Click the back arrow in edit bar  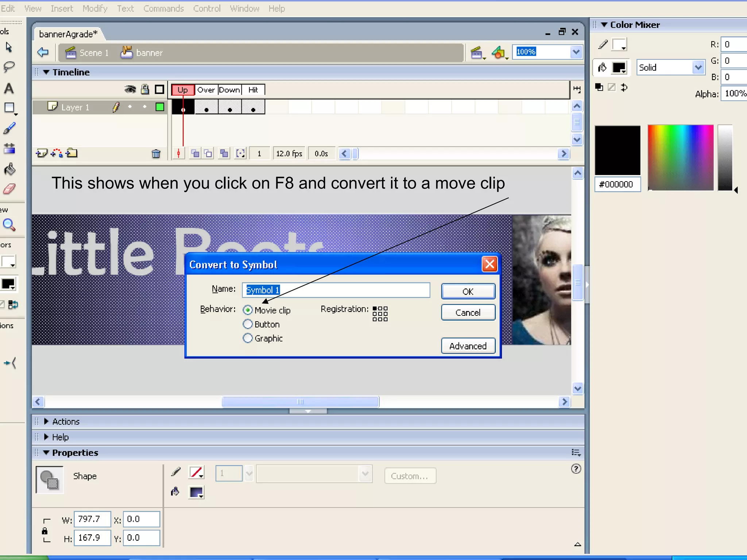pos(43,52)
